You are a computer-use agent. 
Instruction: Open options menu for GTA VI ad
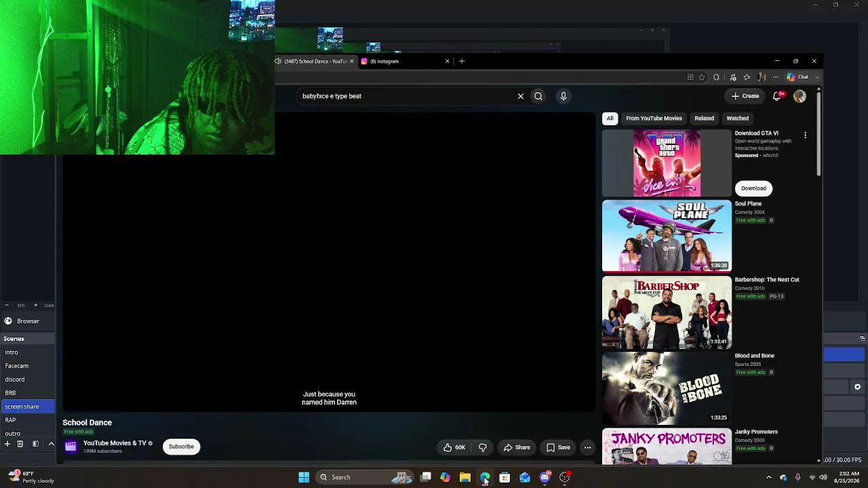coord(805,135)
